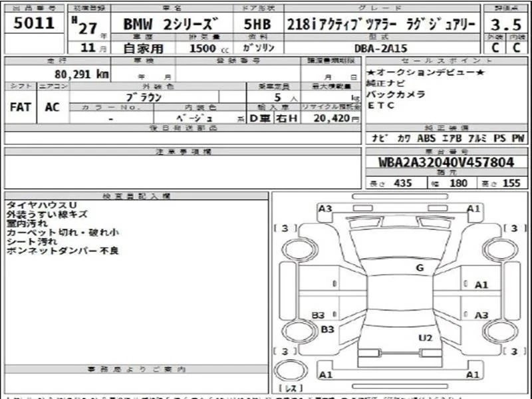Select the registration year H27
532x399 pixels.
(85, 27)
